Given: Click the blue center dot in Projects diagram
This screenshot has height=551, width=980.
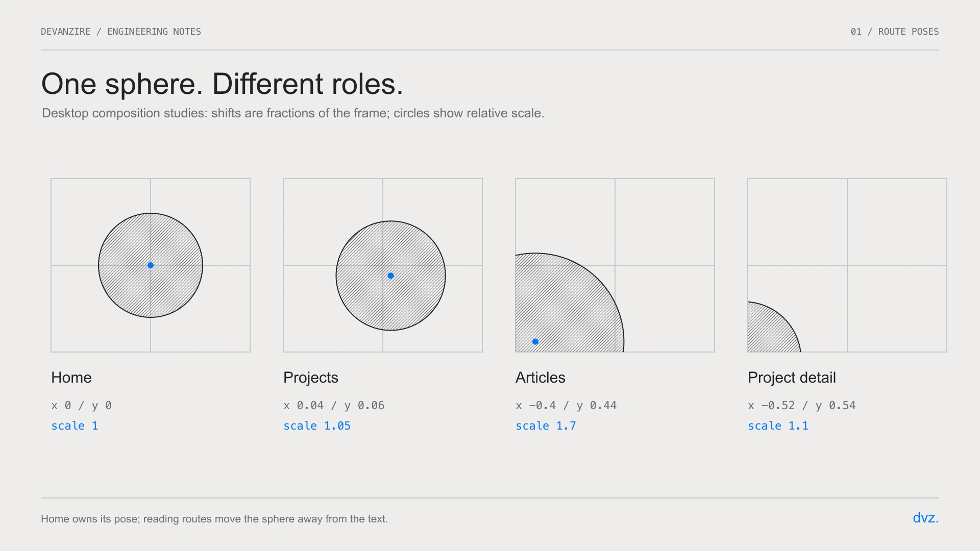Looking at the screenshot, I should coord(390,275).
